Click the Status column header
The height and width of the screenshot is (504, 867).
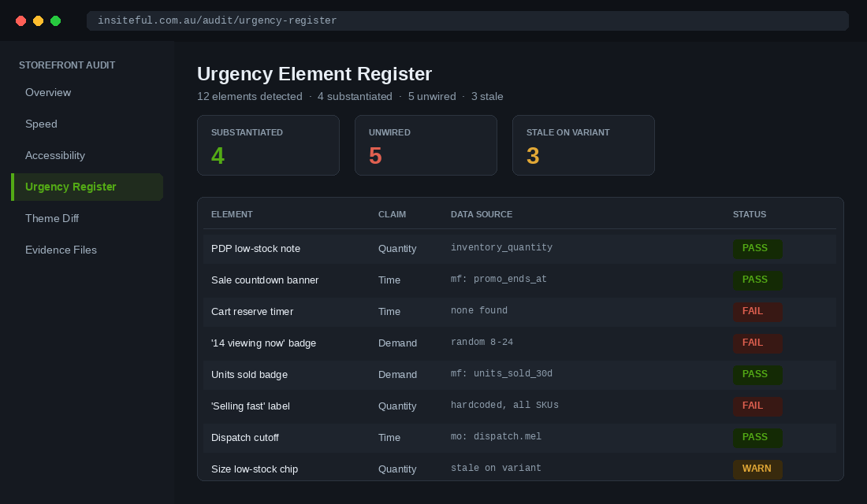[750, 214]
